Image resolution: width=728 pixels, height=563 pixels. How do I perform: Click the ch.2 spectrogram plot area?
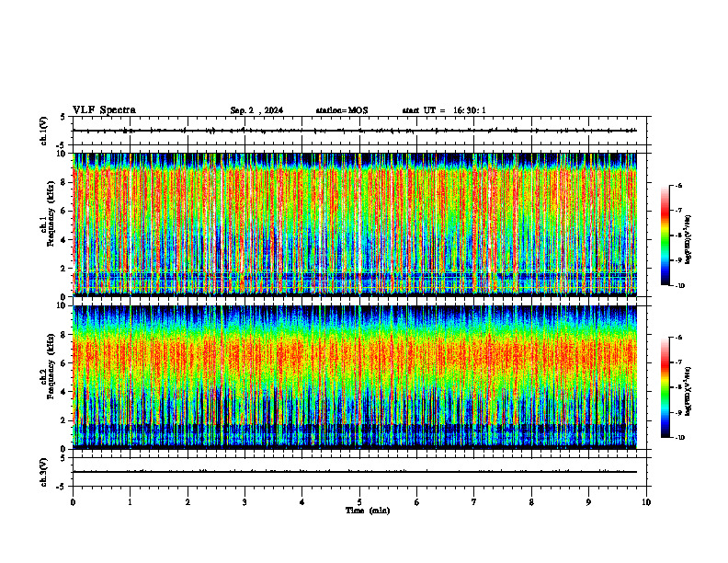pos(355,377)
